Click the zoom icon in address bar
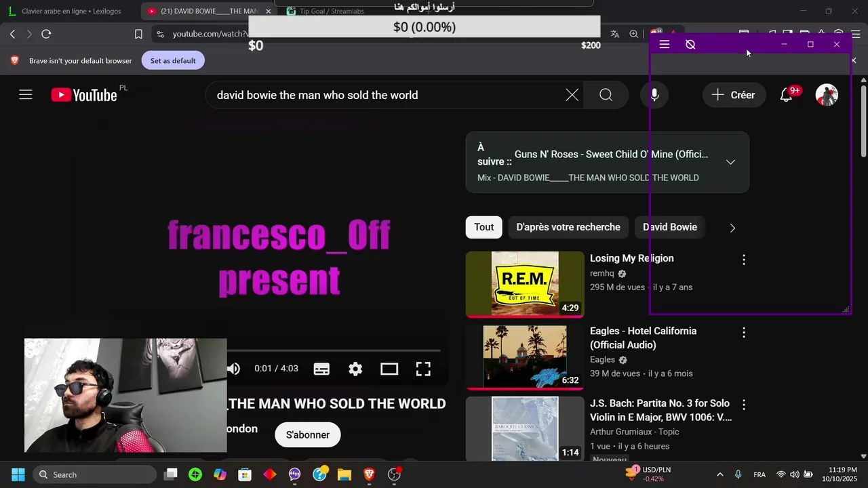 click(633, 34)
